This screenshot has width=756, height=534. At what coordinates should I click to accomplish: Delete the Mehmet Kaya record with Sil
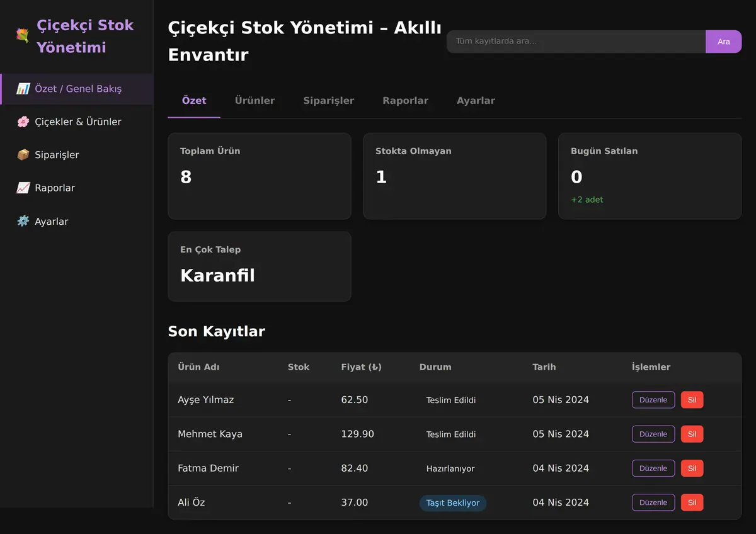click(x=692, y=434)
